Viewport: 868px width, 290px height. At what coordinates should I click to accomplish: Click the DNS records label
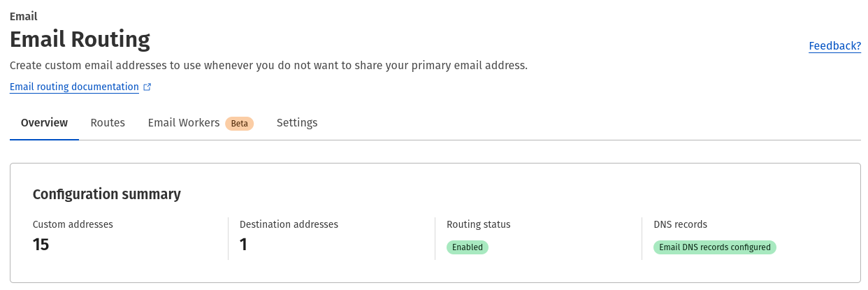tap(680, 224)
